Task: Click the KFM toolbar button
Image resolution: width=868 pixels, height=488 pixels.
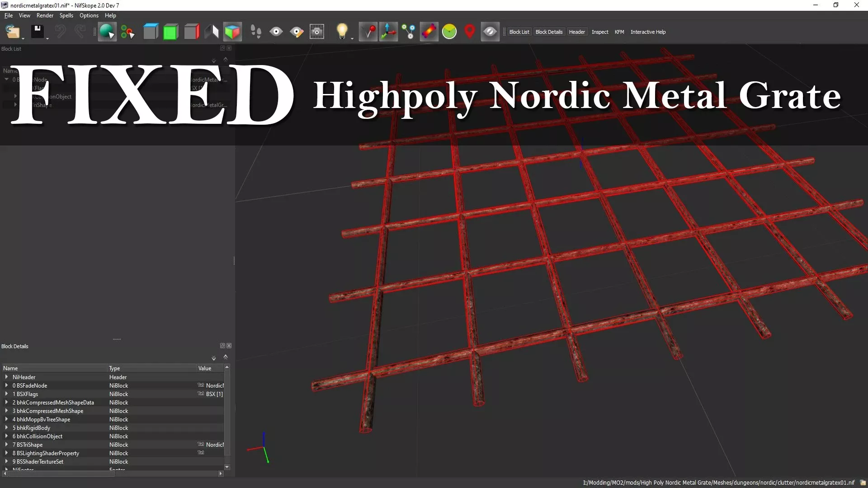Action: [x=619, y=32]
